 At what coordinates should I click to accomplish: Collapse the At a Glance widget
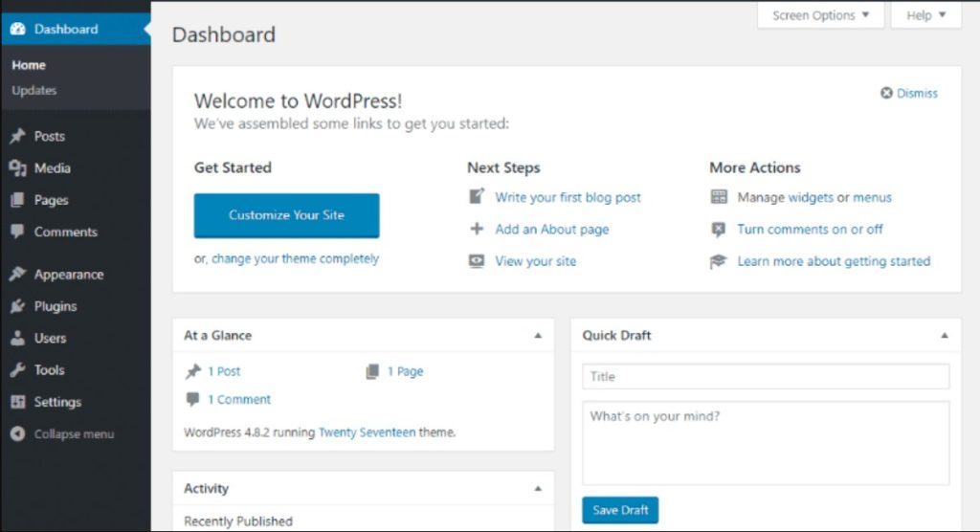pos(538,336)
